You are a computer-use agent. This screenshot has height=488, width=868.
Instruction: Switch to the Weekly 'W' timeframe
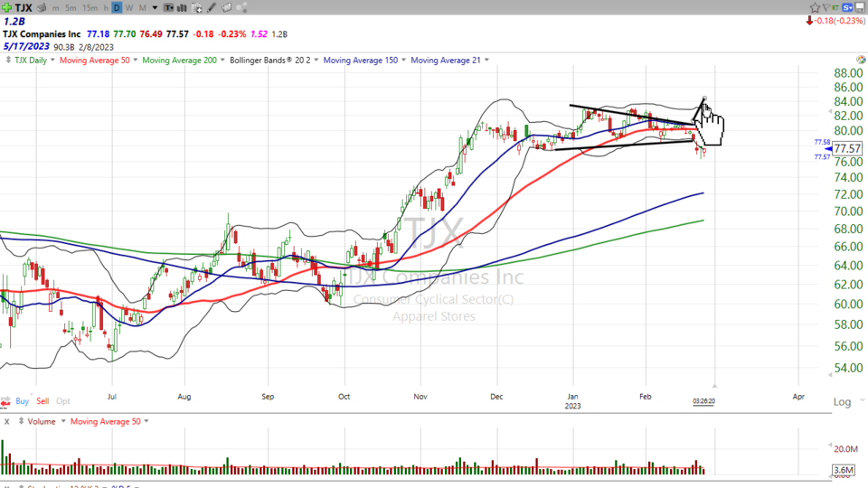point(129,8)
